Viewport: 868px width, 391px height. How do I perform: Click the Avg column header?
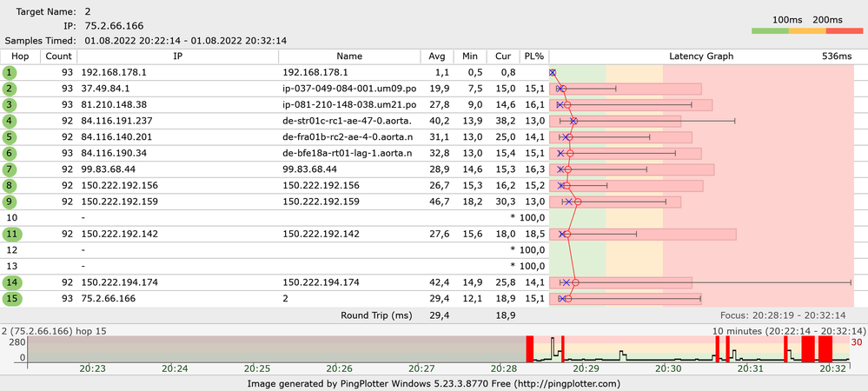click(437, 56)
